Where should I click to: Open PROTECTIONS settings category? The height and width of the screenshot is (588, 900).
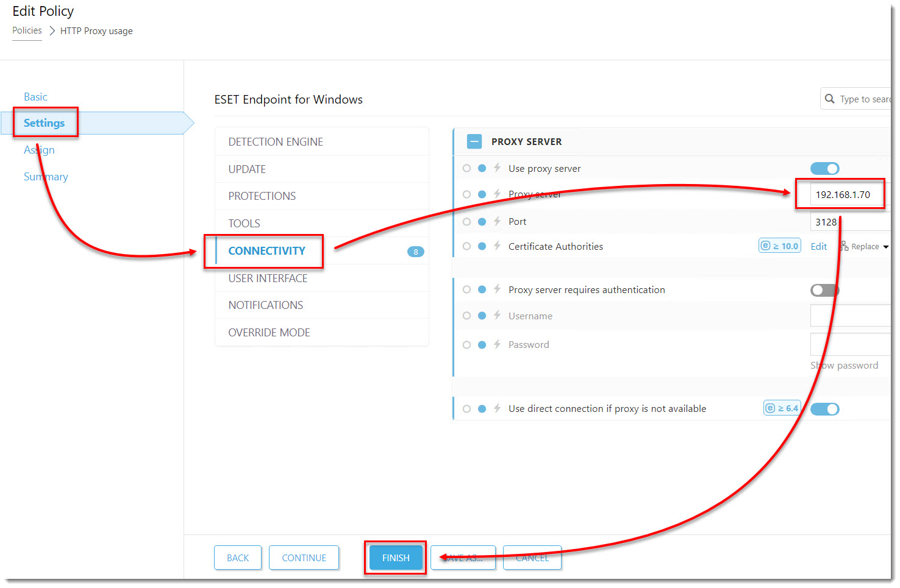click(x=322, y=196)
